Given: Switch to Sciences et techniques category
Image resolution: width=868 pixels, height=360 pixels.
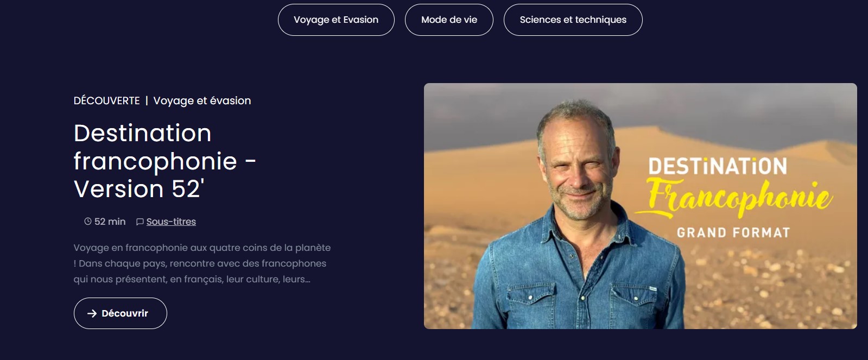Looking at the screenshot, I should tap(573, 20).
